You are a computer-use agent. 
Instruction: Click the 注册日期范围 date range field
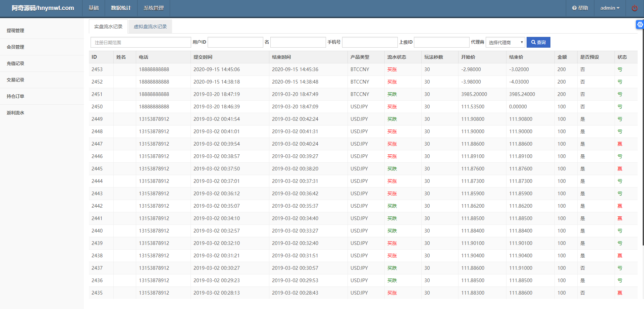click(141, 42)
